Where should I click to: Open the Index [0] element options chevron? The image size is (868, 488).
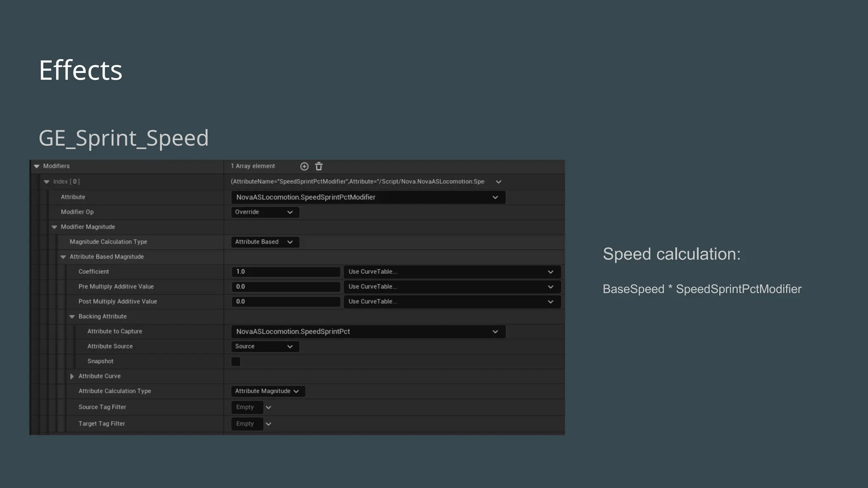pyautogui.click(x=498, y=182)
